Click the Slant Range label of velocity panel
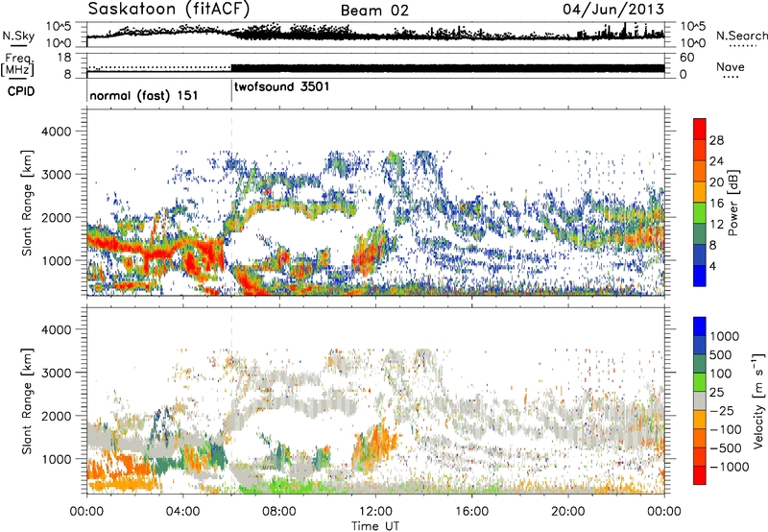 (x=28, y=400)
